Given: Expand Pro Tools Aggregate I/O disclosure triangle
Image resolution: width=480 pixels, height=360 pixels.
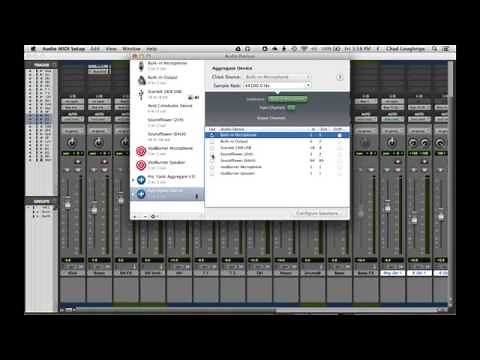Looking at the screenshot, I should pyautogui.click(x=133, y=180).
